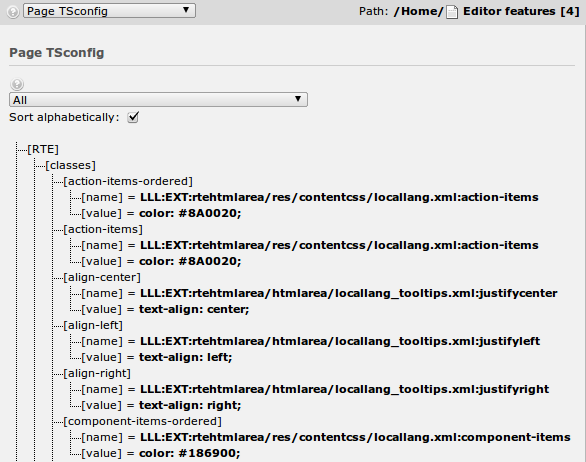
Task: Click the [name] key under align-center
Action: [x=102, y=293]
